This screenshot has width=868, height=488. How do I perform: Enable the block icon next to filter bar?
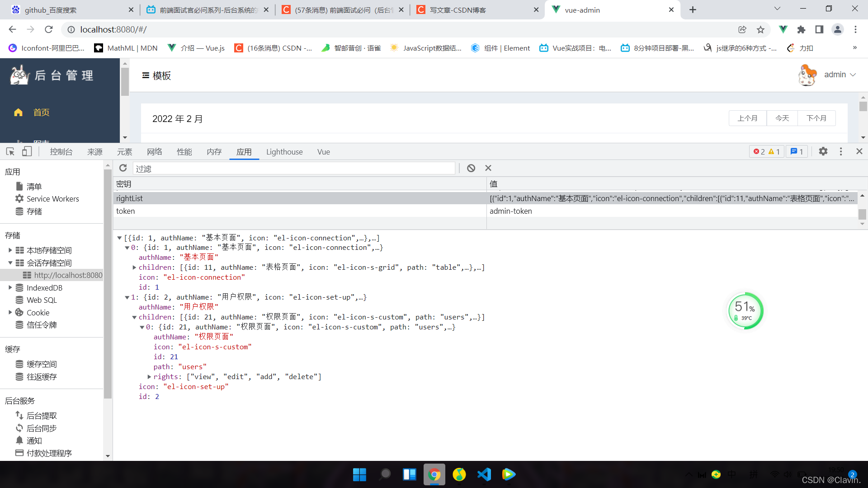[471, 168]
